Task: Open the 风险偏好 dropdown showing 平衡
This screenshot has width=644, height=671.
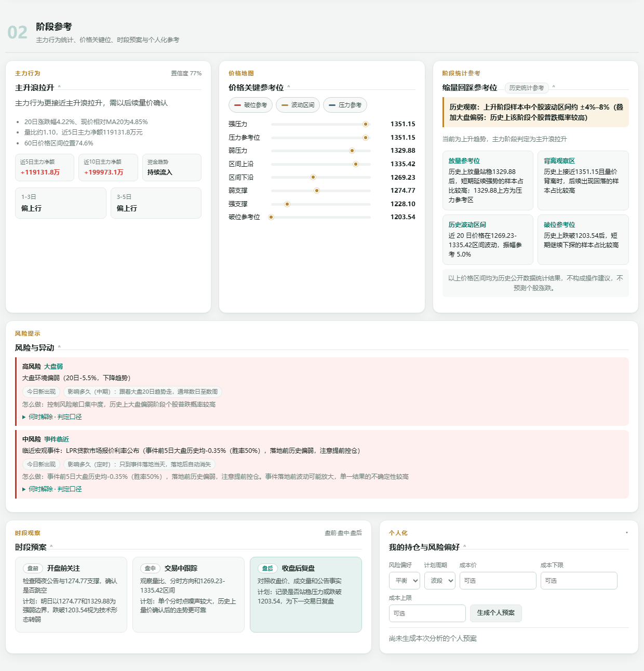Action: click(405, 581)
